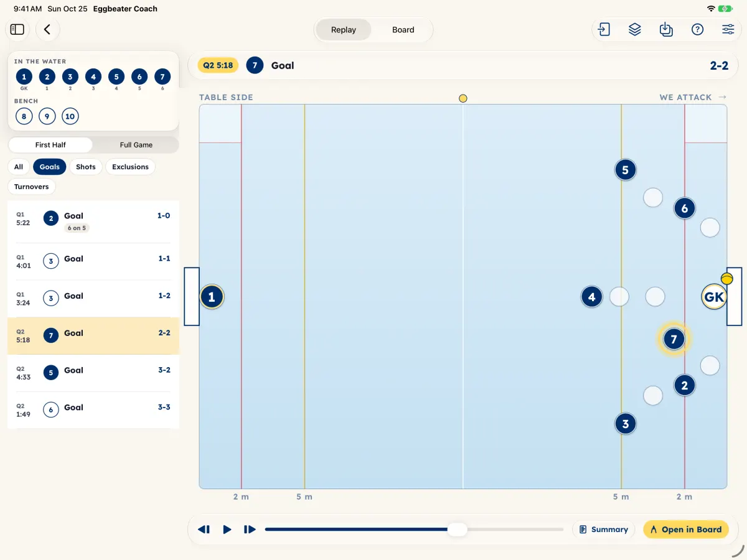Tap player 2 on the pool diagram

(684, 385)
